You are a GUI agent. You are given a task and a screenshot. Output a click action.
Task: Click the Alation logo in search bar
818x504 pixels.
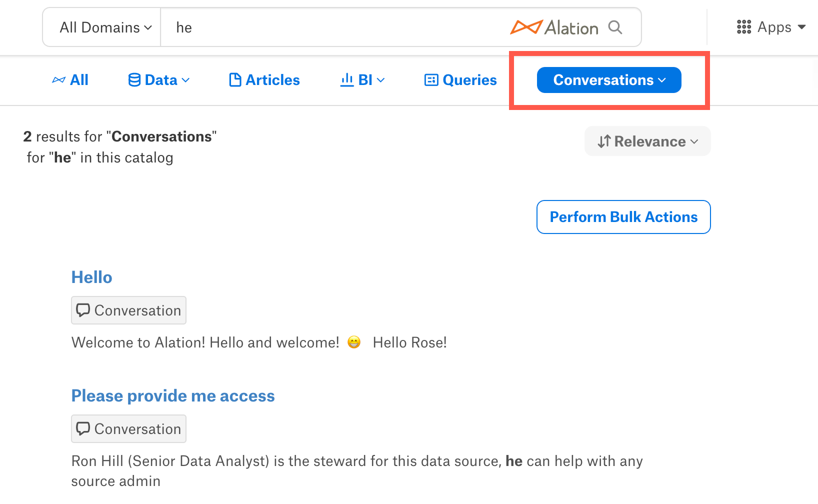tap(554, 27)
